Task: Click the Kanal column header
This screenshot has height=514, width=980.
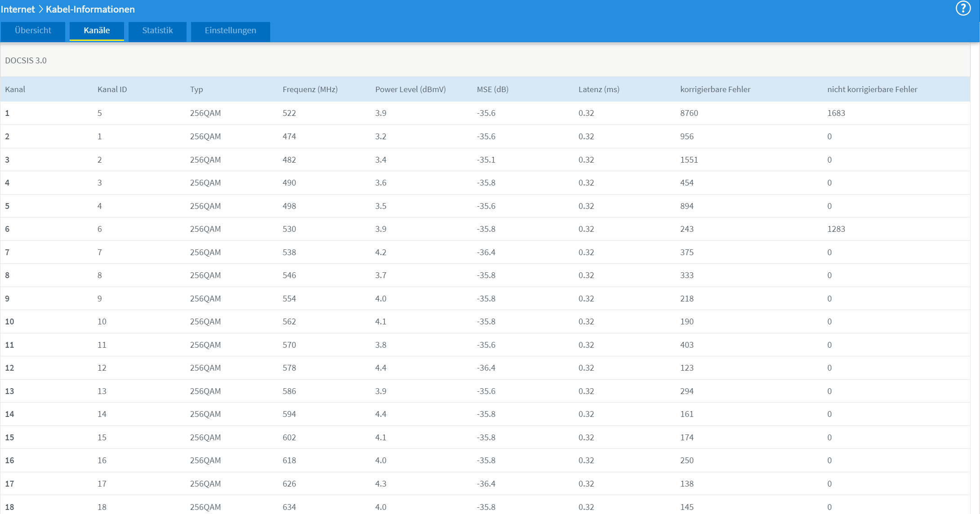Action: [x=15, y=89]
